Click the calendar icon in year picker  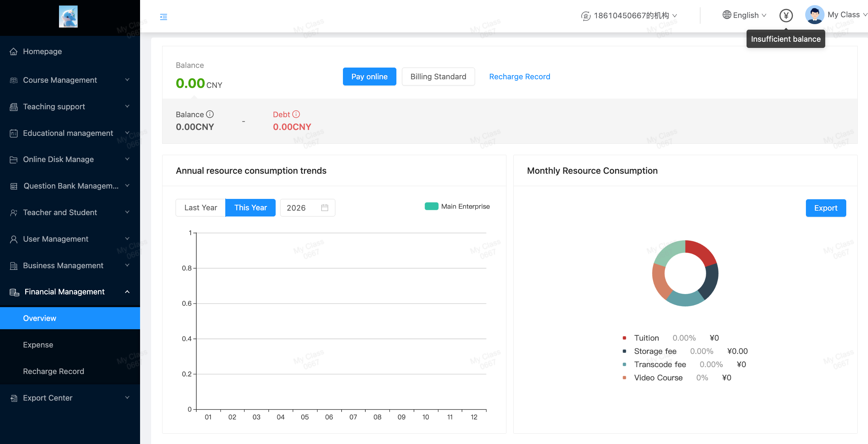[x=324, y=208]
